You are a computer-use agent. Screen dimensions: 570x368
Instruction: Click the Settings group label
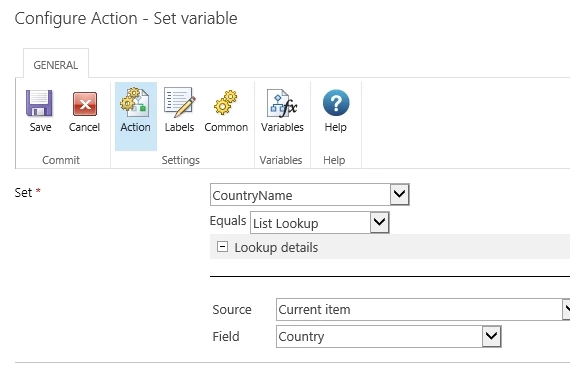coord(181,160)
